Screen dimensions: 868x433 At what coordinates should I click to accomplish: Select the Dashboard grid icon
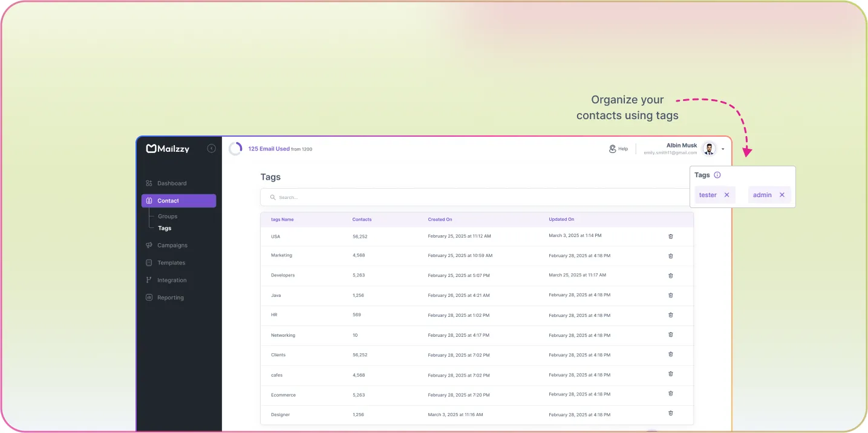[x=148, y=183]
